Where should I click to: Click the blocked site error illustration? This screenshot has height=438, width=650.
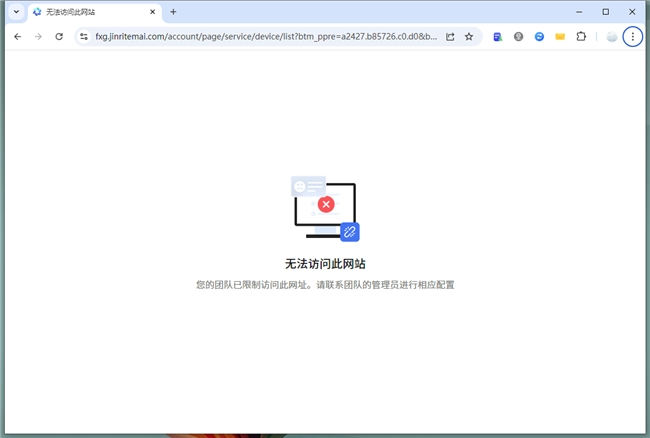325,209
